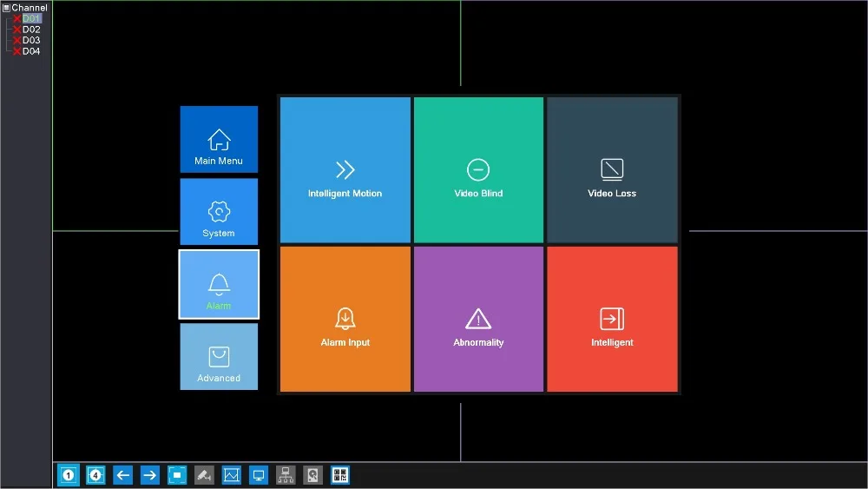Viewport: 868px width, 489px height.
Task: Go to previous channel page arrow
Action: tap(123, 475)
